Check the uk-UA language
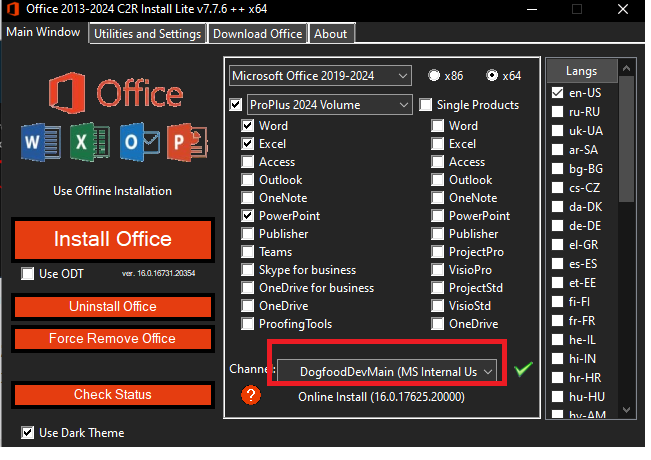This screenshot has width=651, height=460. (x=557, y=131)
